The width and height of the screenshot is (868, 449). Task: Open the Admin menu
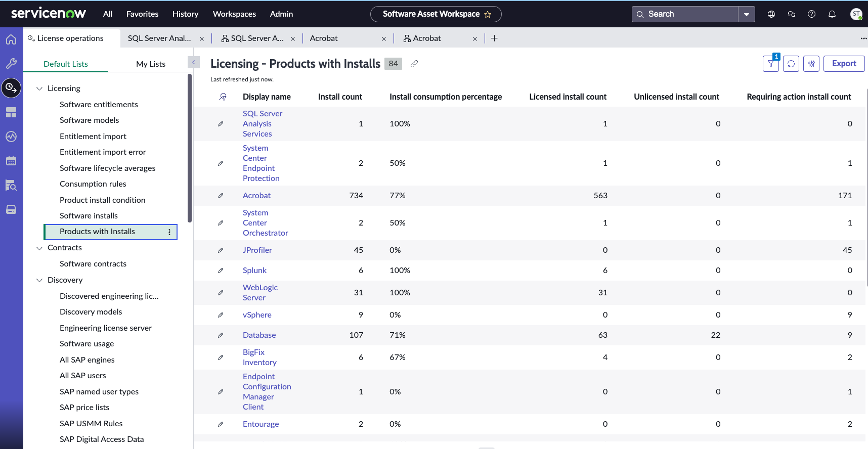(x=281, y=14)
